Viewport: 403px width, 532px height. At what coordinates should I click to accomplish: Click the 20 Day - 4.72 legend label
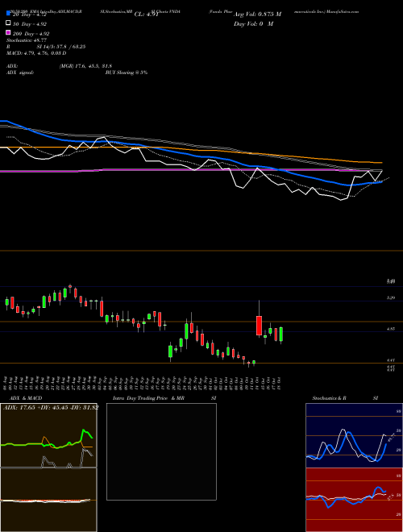tap(29, 15)
